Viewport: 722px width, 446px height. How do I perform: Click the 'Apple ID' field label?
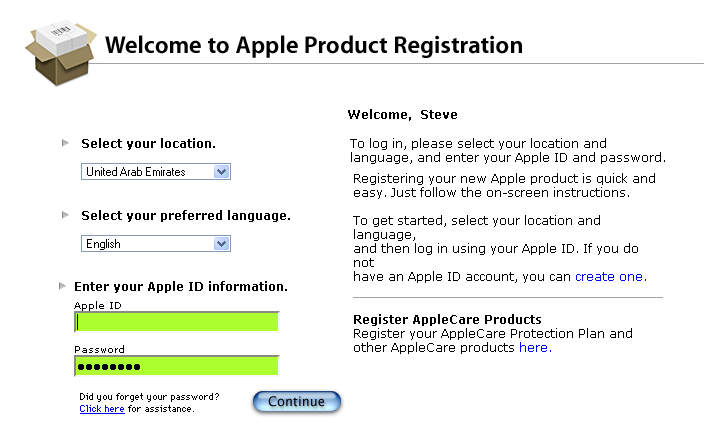(x=98, y=306)
